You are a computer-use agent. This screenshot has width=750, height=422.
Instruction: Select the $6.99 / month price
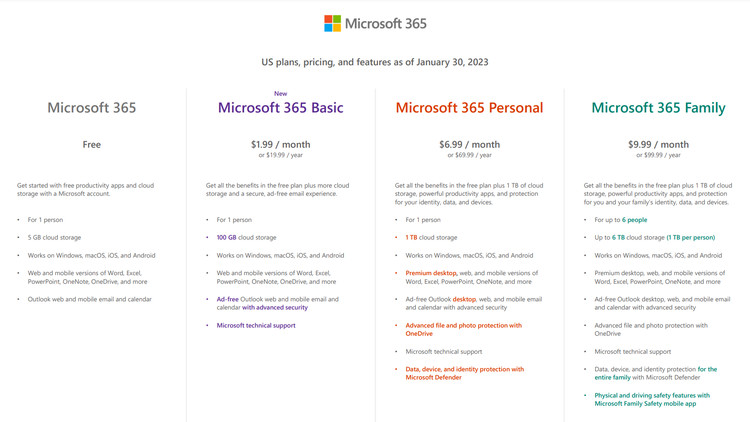(x=469, y=144)
